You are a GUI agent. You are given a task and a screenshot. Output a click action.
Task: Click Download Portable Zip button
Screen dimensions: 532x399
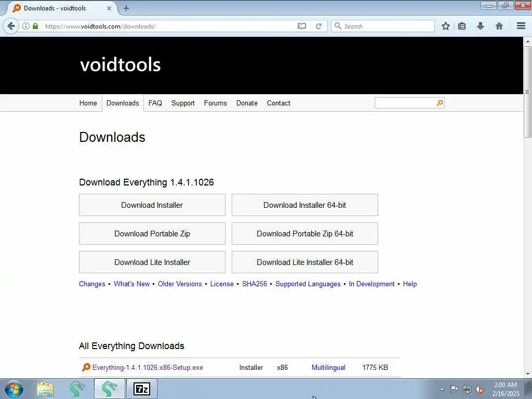152,233
